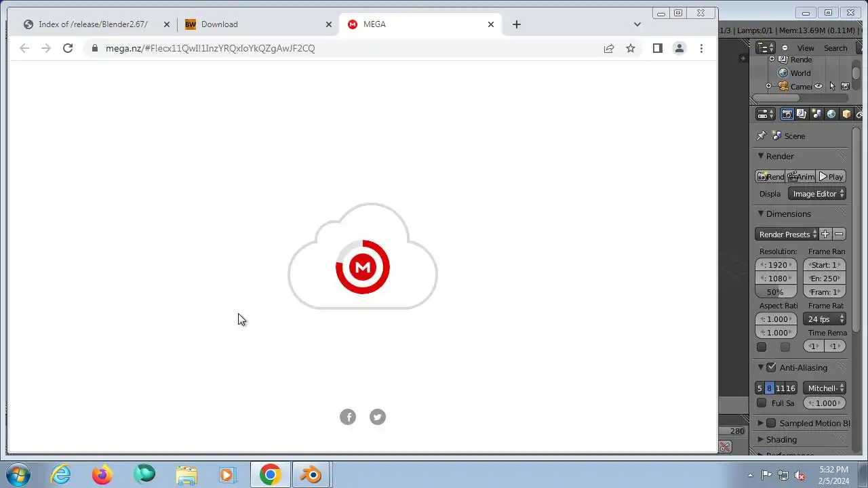Click the Render image button
868x488 pixels.
pos(770,176)
